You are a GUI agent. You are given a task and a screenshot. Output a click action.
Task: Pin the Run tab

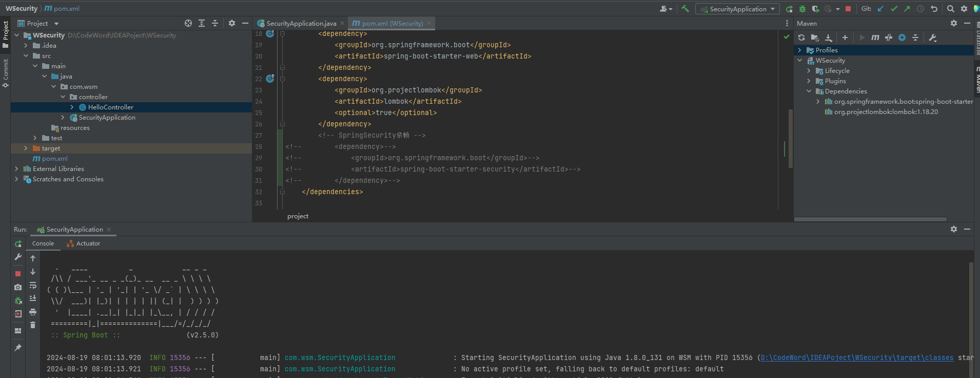click(x=18, y=348)
